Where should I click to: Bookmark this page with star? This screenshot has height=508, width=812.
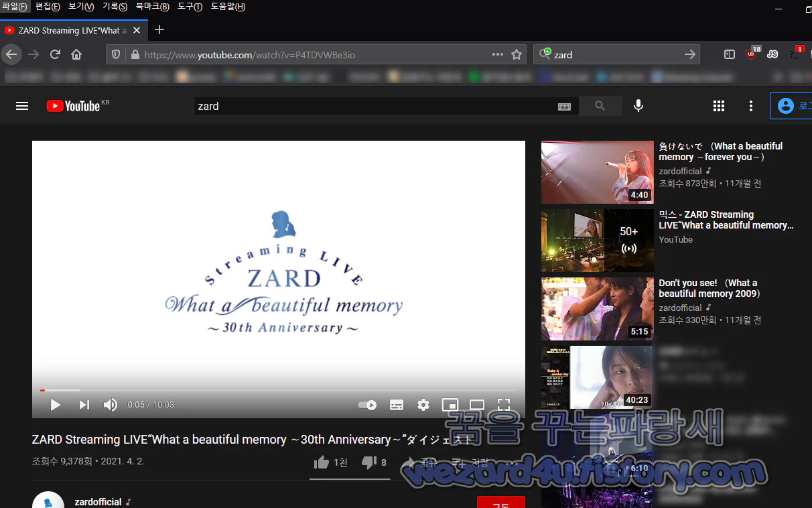point(517,54)
